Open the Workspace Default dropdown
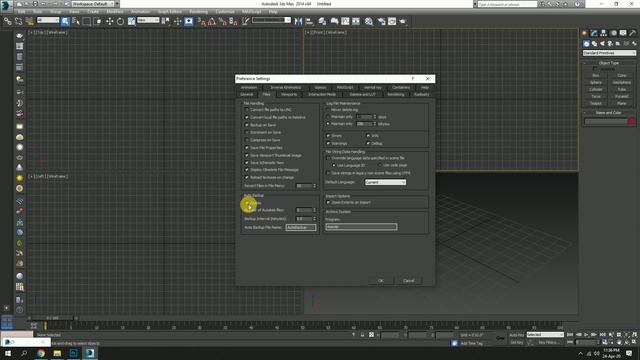Image resolution: width=640 pixels, height=360 pixels. coord(93,4)
